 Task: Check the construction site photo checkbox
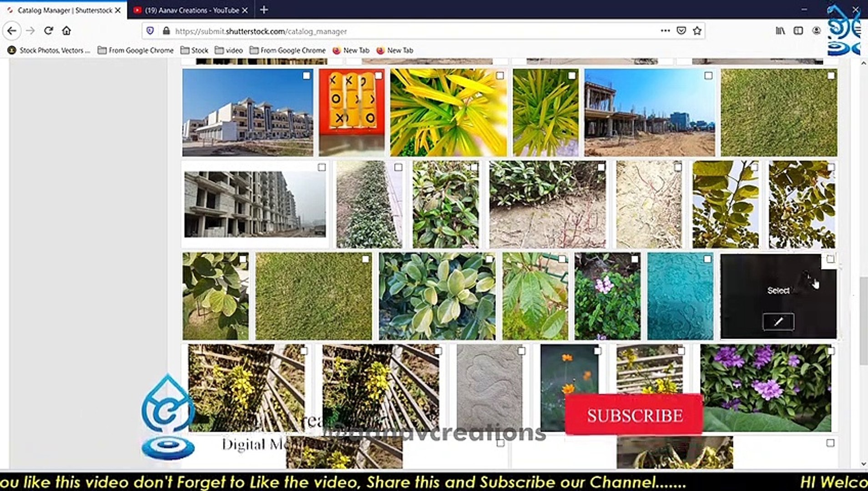pos(708,75)
